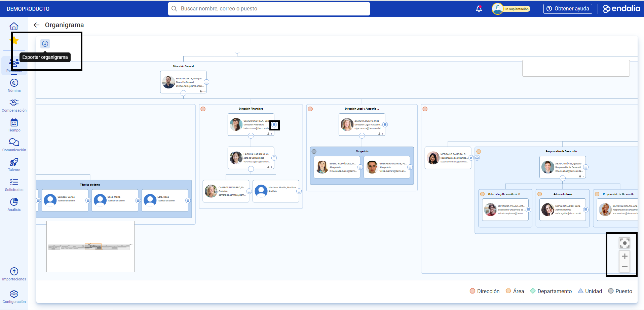This screenshot has height=310, width=644.
Task: Go back with the Organigrama arrow
Action: click(37, 25)
